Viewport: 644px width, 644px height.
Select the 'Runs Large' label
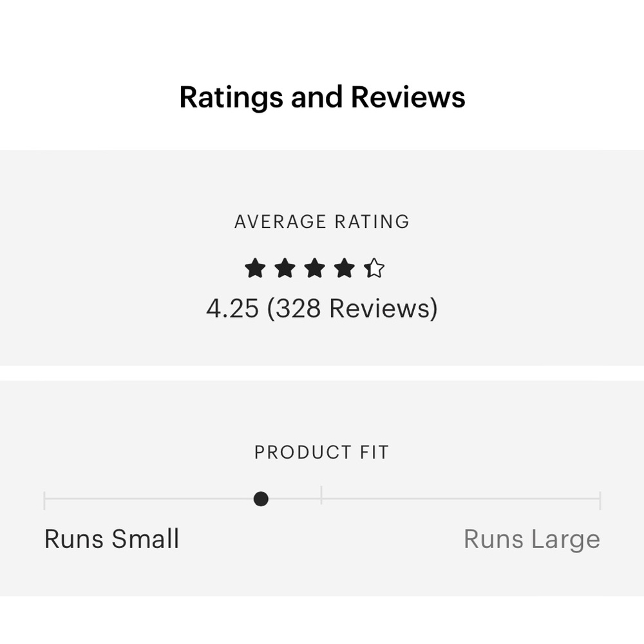pyautogui.click(x=532, y=539)
